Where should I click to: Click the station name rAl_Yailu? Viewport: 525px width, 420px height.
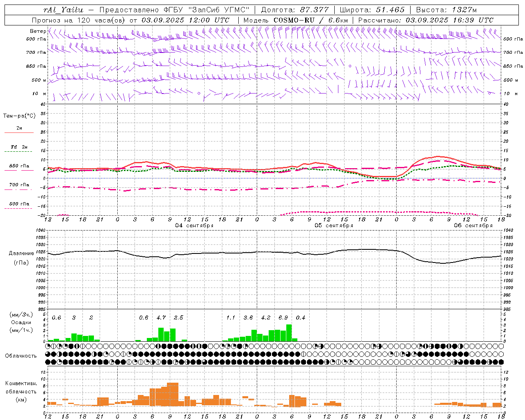63,10
